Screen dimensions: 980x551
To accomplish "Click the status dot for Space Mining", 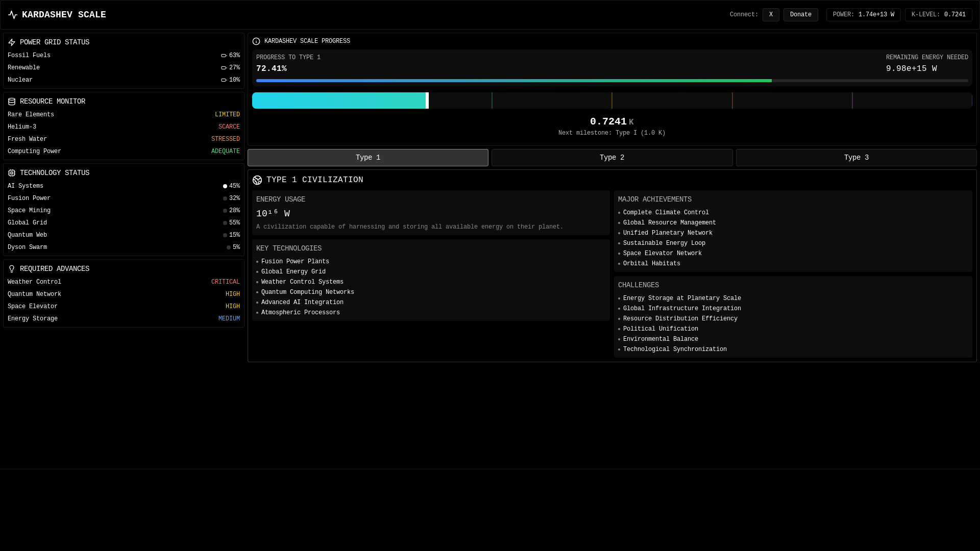I will [x=225, y=211].
